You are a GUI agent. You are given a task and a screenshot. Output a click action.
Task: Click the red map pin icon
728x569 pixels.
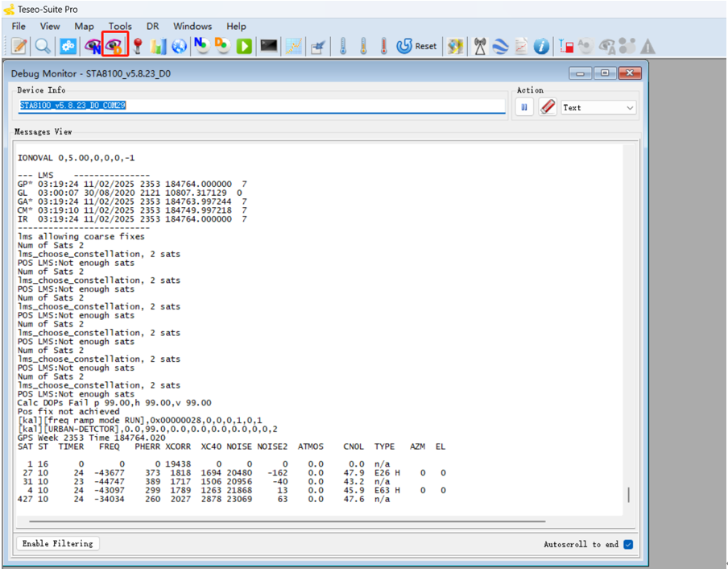(138, 46)
